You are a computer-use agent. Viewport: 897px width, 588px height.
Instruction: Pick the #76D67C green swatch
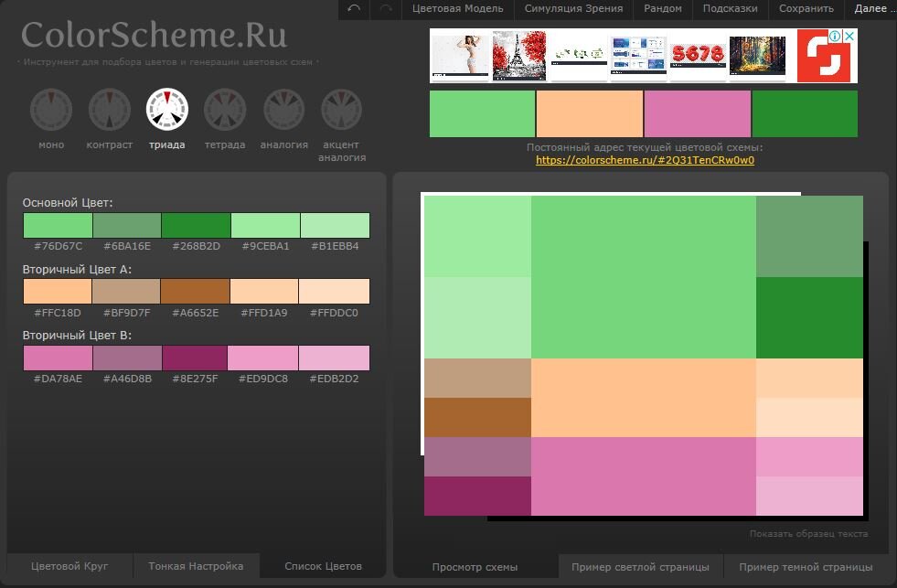58,225
